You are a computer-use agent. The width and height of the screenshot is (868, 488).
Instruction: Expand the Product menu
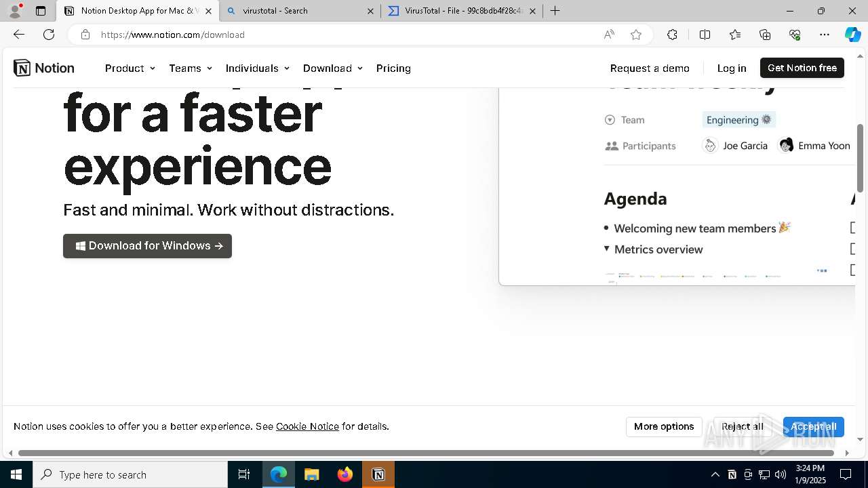click(x=130, y=68)
